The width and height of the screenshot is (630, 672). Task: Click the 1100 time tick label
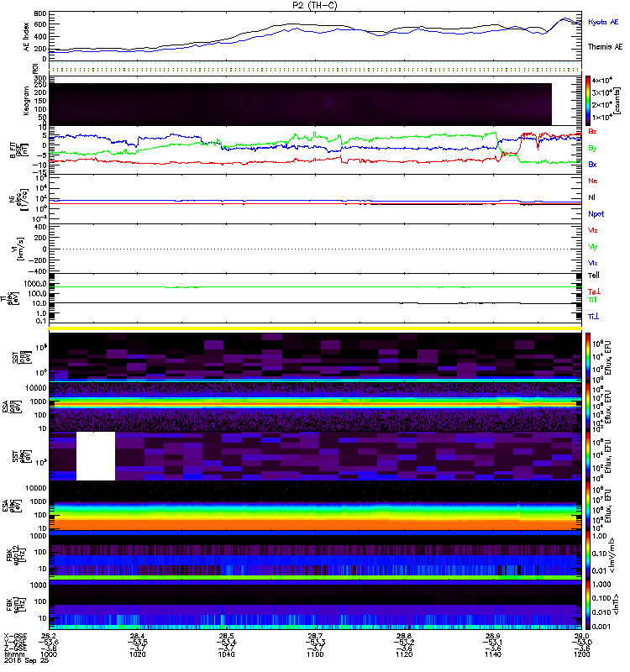tap(315, 654)
